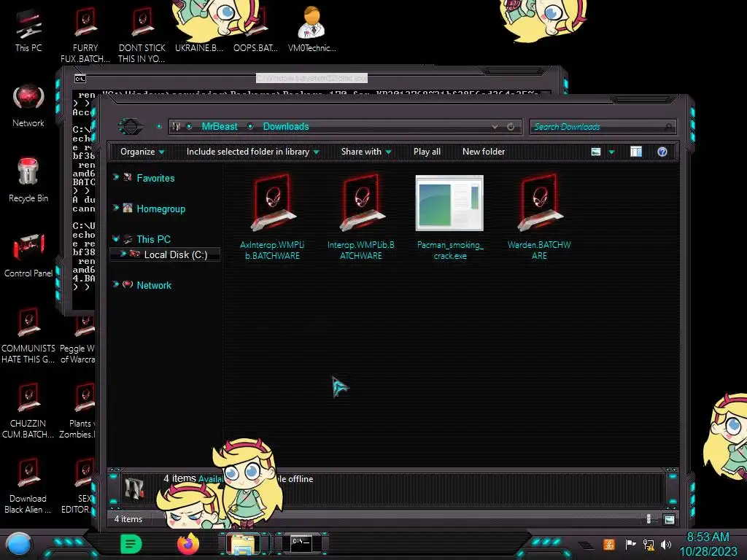Create a New folder
Screen dimensions: 747x560
point(484,152)
